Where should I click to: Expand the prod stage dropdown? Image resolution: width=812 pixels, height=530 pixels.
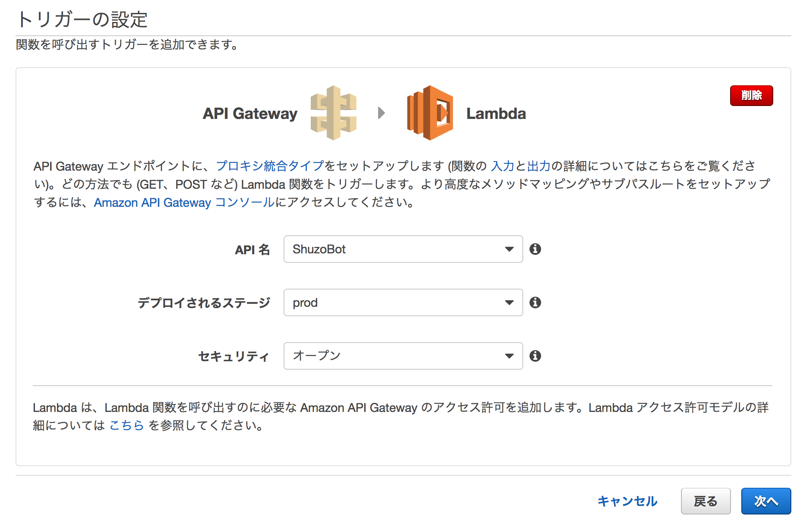(x=403, y=302)
